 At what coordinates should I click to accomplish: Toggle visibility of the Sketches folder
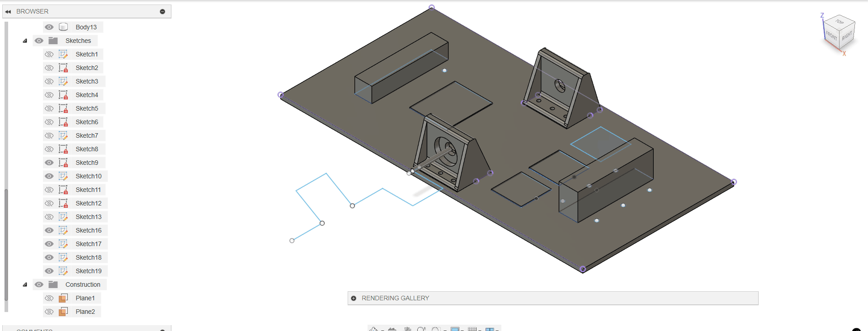(x=39, y=41)
